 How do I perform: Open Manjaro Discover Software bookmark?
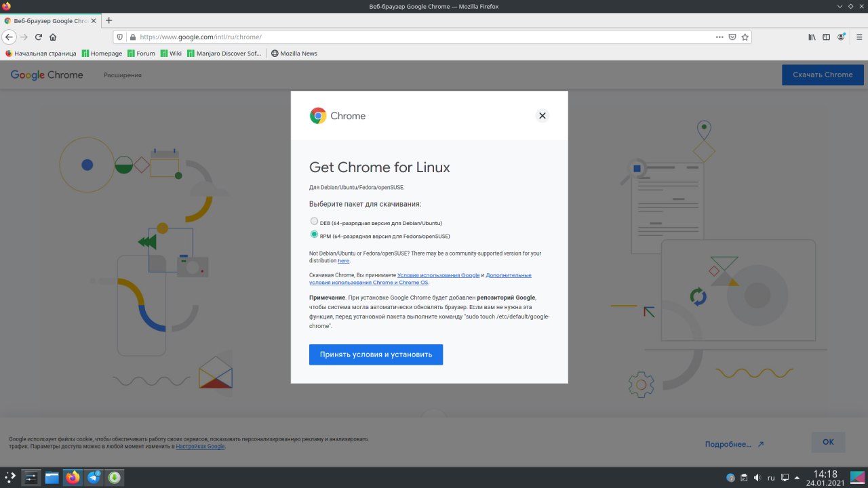224,54
